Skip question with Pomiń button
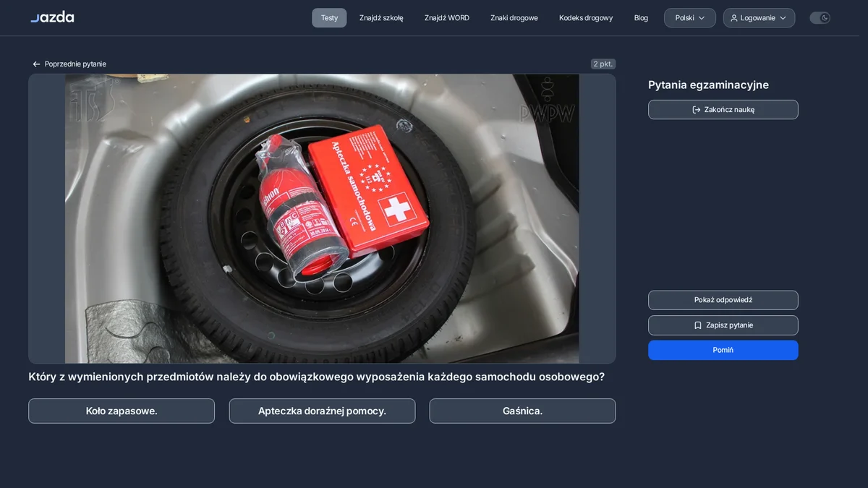The width and height of the screenshot is (868, 488). click(x=723, y=350)
